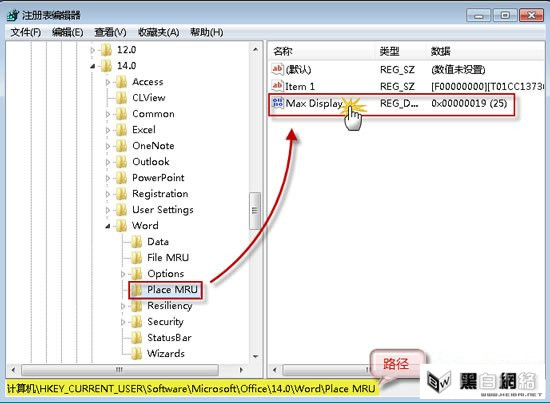550x403 pixels.
Task: Expand the OneNote key node
Action: [x=108, y=146]
